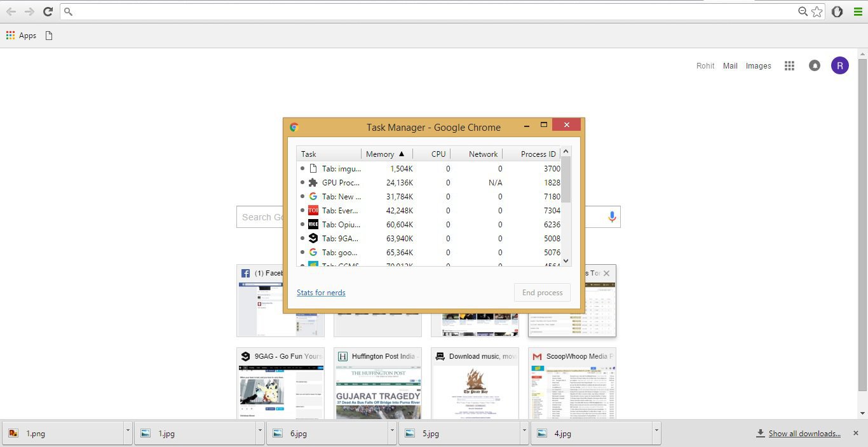
Task: Select the 60,604K memory cell
Action: tap(400, 224)
